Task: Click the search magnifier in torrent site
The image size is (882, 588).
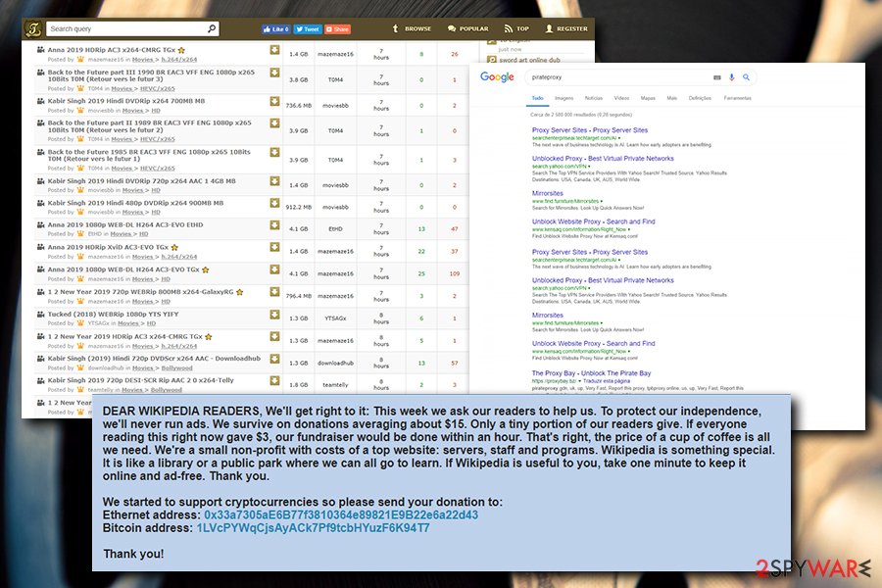Action: pos(212,28)
